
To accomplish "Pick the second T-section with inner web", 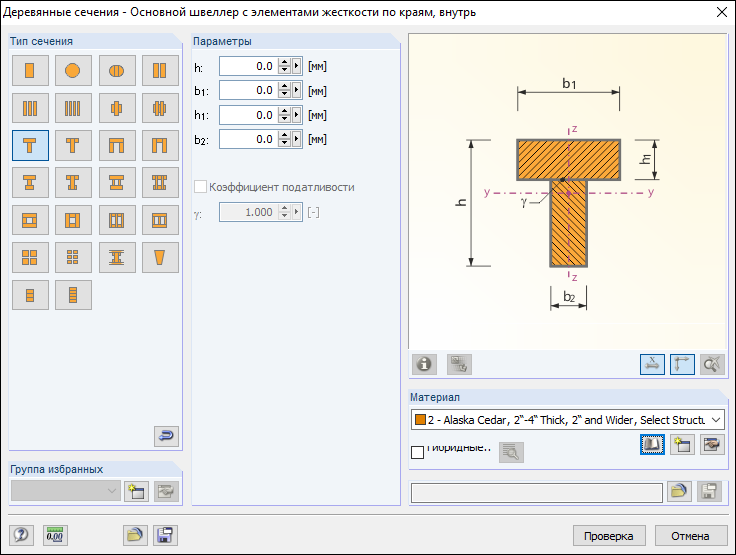I will coord(73,146).
